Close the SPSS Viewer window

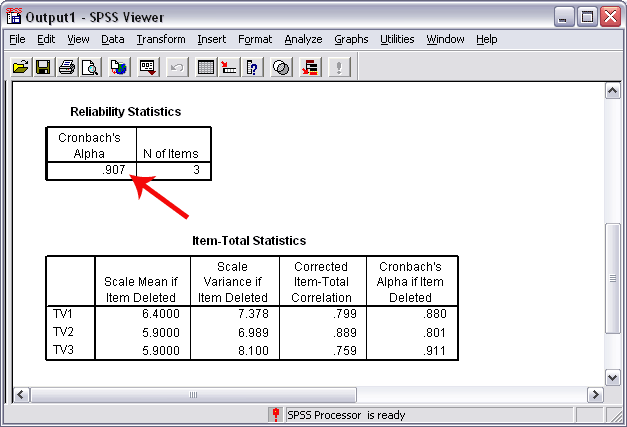[610, 17]
